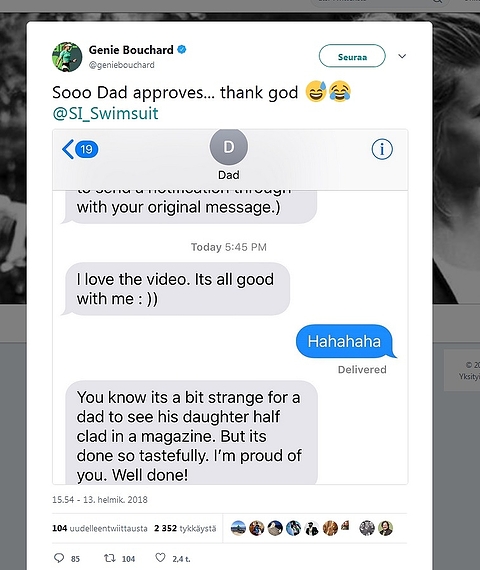View the 2 352 tykkäystä likes list

click(x=185, y=528)
